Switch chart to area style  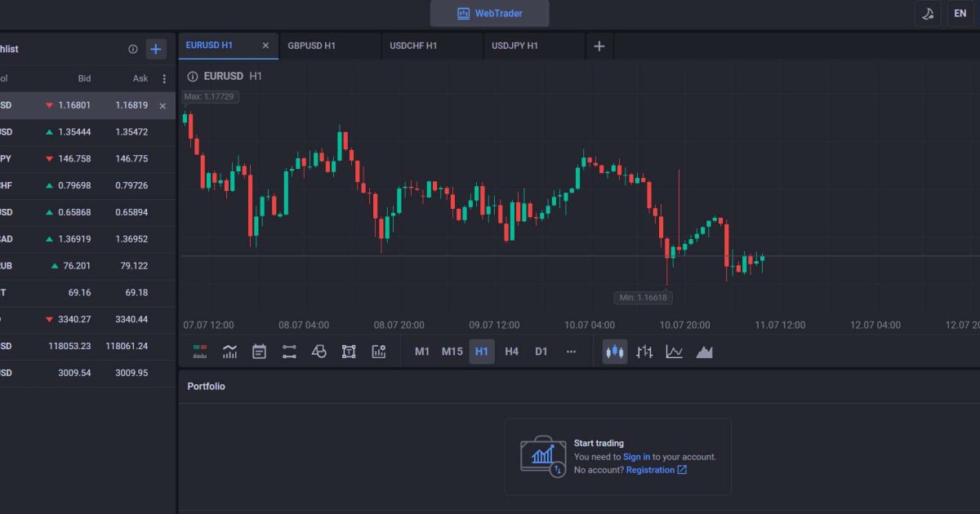coord(704,352)
